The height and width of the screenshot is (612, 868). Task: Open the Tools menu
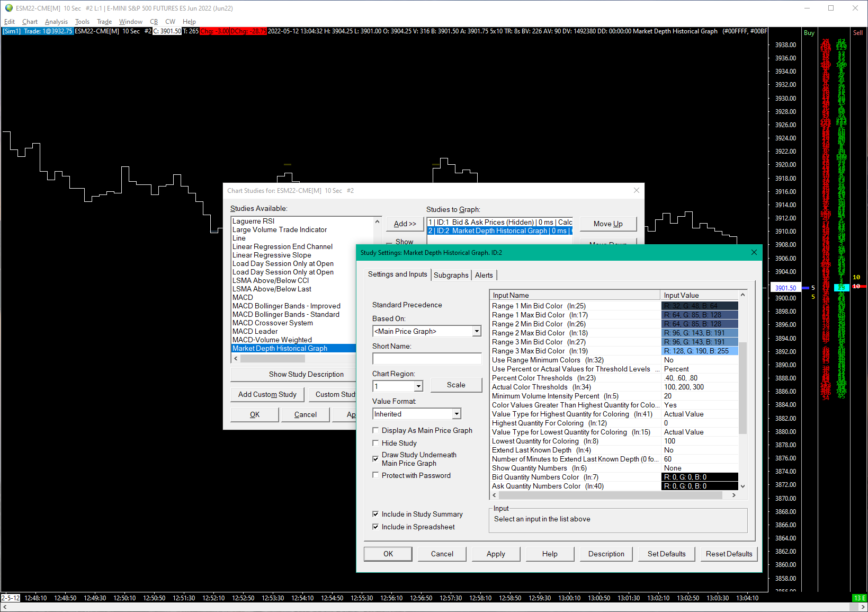[x=82, y=22]
